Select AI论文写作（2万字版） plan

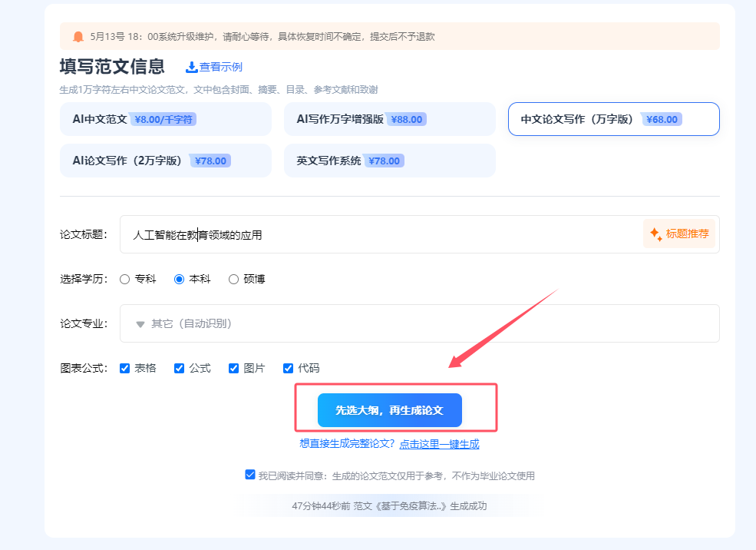[x=165, y=161]
